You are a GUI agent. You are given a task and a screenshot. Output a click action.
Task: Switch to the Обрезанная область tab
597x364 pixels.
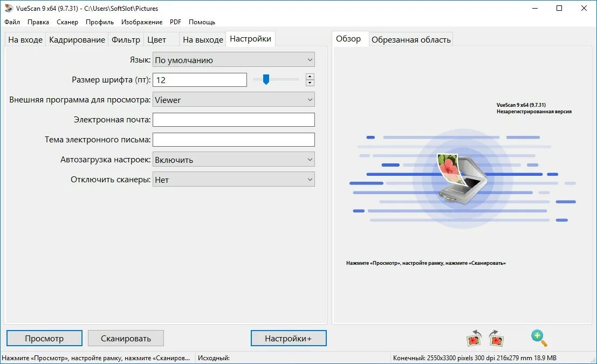coord(411,39)
